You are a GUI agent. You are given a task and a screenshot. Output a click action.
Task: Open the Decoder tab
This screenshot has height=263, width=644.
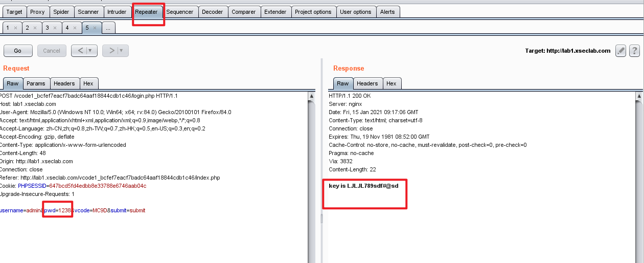[212, 12]
